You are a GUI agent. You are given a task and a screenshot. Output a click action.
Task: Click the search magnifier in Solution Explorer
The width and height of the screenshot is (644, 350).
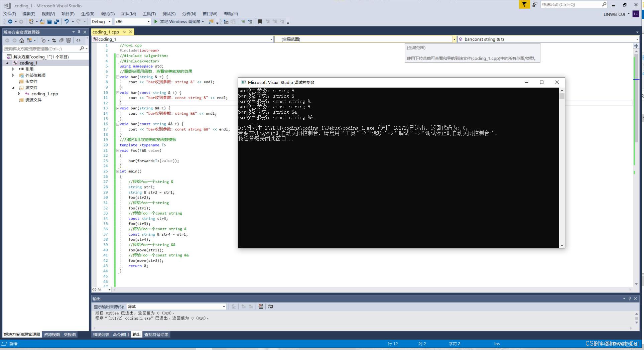point(82,48)
